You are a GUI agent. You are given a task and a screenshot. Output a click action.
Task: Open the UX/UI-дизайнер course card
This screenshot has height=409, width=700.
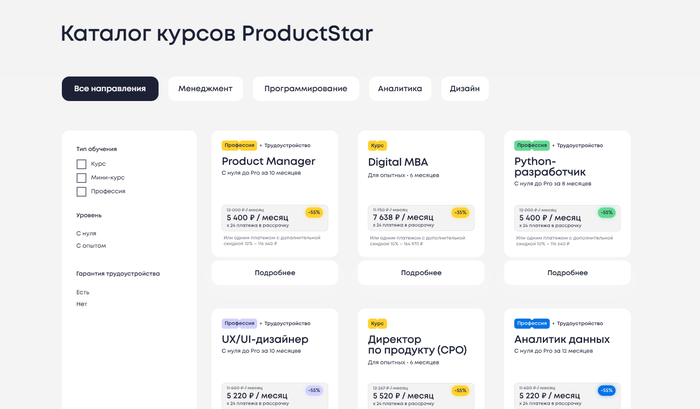pyautogui.click(x=265, y=340)
